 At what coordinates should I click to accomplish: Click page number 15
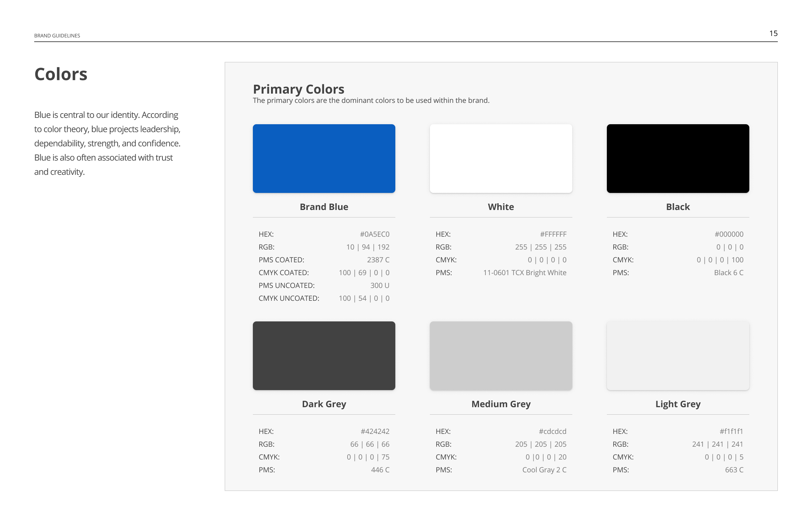click(x=773, y=33)
